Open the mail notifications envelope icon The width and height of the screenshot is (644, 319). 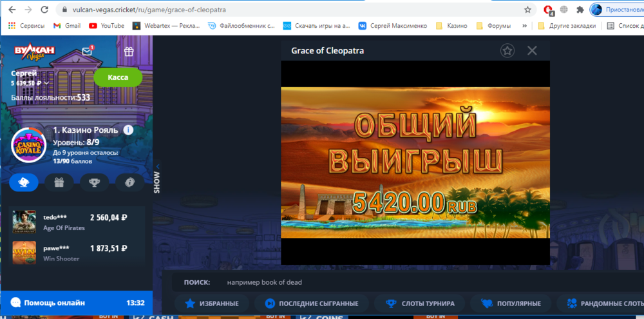[x=87, y=52]
